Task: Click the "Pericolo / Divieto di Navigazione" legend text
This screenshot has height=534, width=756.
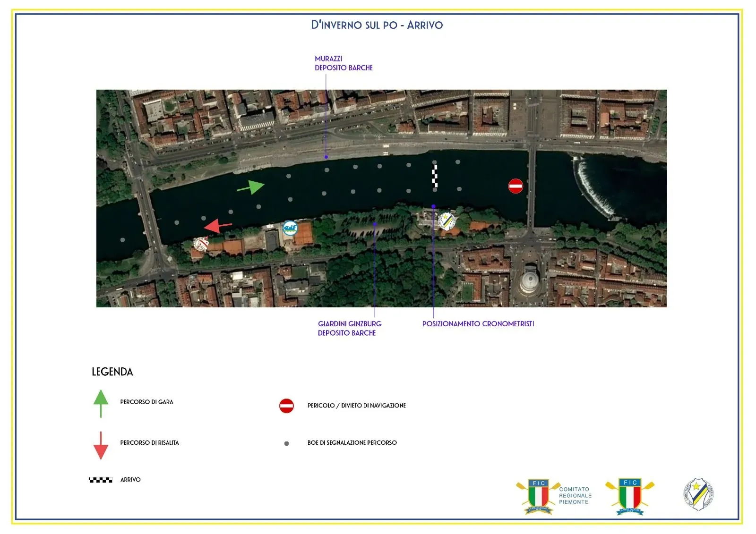Action: pos(356,406)
